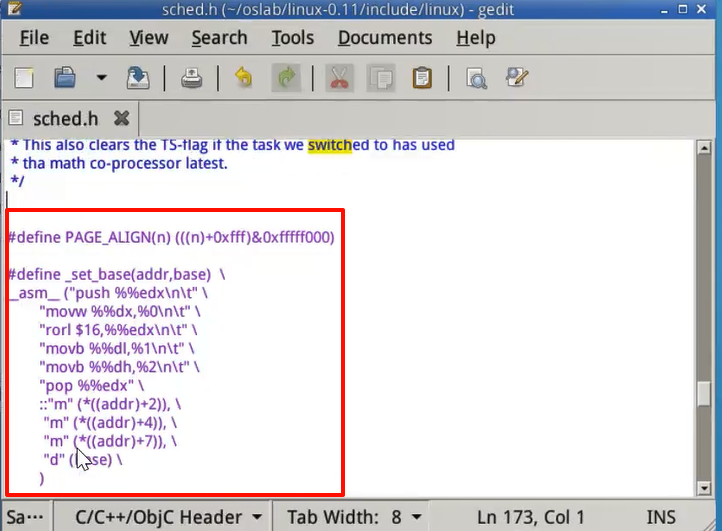Open the File menu

pyautogui.click(x=34, y=38)
